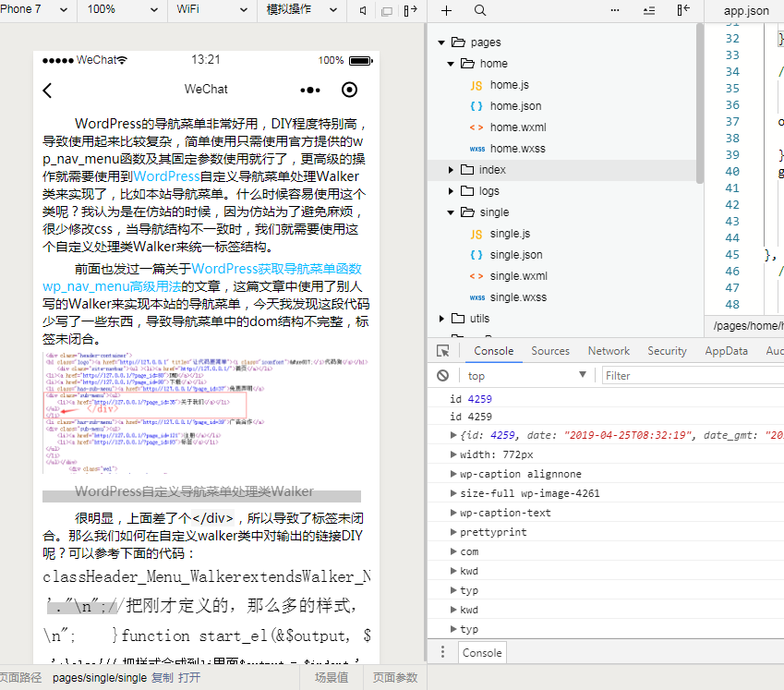Tap the three-dot capsule menu in simulator
This screenshot has height=690, width=784.
click(x=310, y=90)
